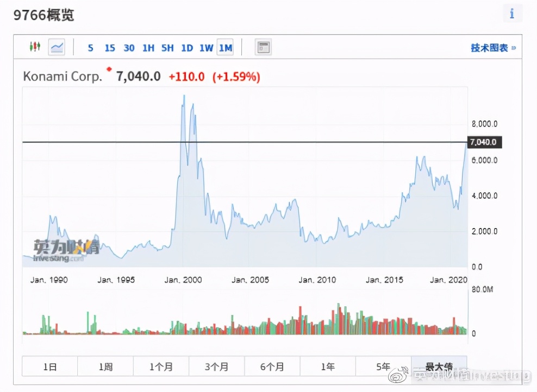The height and width of the screenshot is (392, 537).
Task: Choose the 5H interval
Action: tap(167, 48)
